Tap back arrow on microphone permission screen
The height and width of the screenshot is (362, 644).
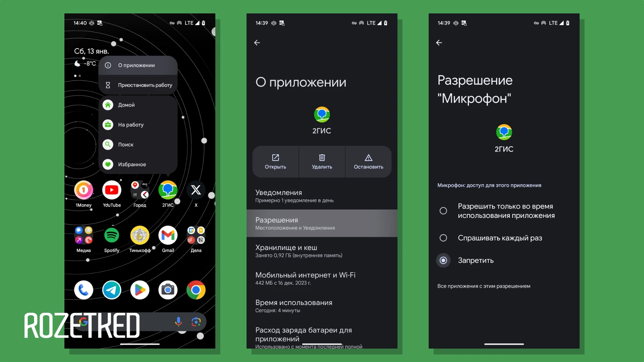pyautogui.click(x=439, y=43)
